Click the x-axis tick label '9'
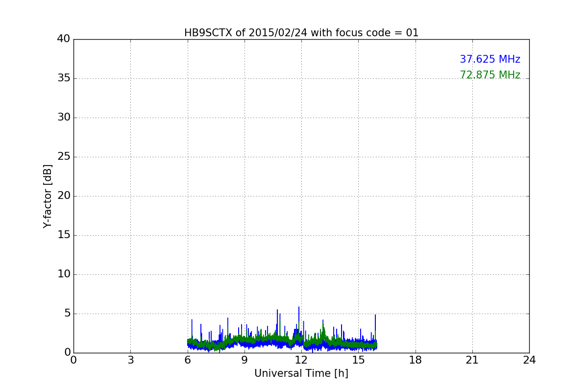Viewport: 588px width, 392px height. pos(245,360)
